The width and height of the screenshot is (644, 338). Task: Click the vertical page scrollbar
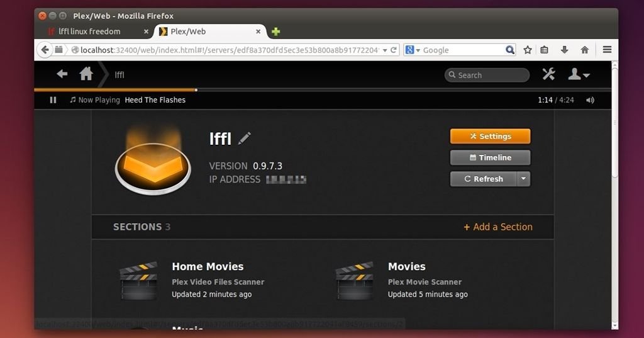[614, 122]
